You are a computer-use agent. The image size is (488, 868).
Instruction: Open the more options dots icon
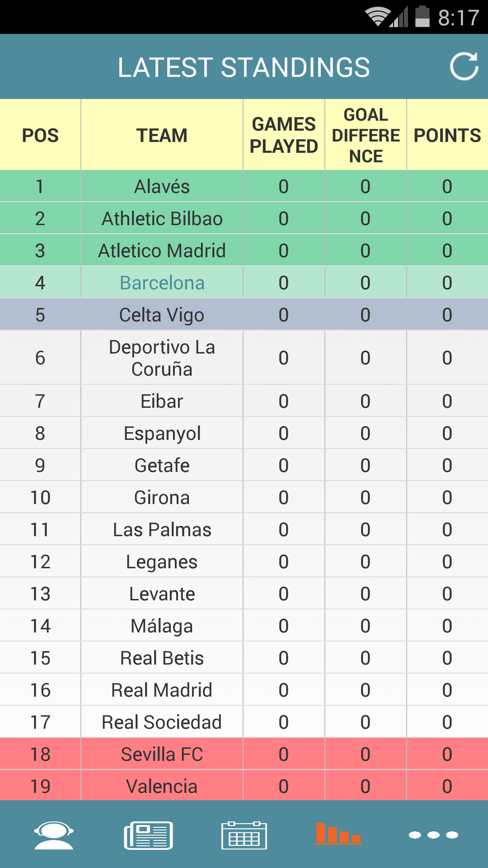coord(433,835)
